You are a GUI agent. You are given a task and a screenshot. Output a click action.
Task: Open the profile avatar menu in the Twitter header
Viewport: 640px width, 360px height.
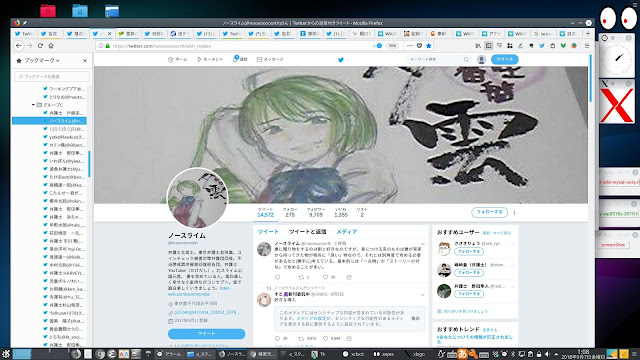click(482, 60)
